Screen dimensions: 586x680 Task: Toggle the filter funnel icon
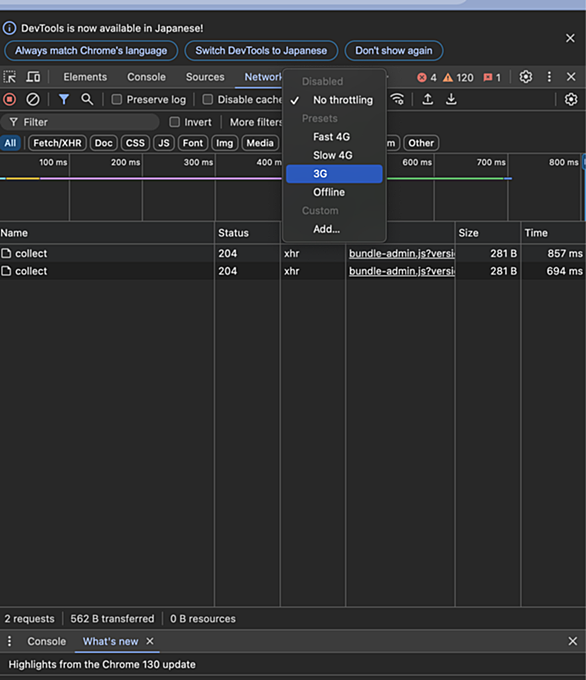pyautogui.click(x=64, y=100)
